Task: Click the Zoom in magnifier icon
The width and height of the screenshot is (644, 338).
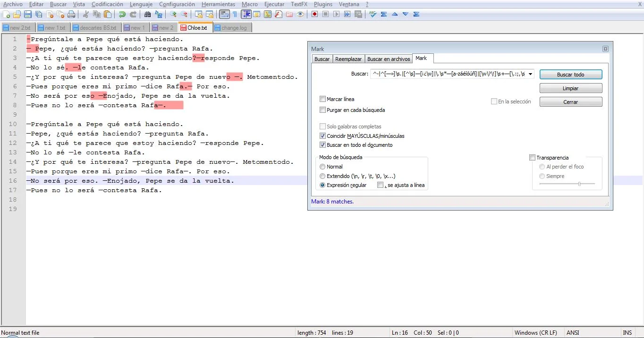Action: 173,14
